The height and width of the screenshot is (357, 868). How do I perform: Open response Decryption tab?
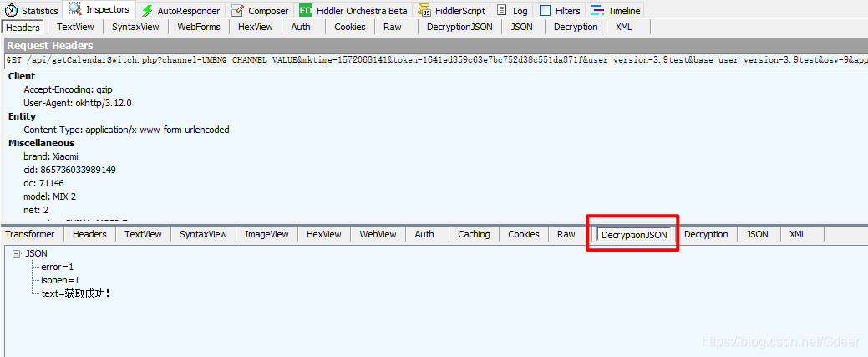coord(707,234)
